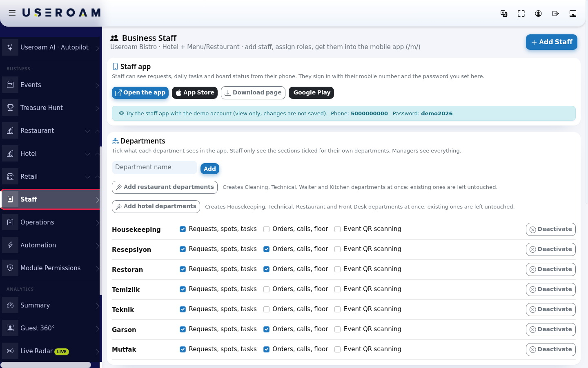The image size is (588, 368).
Task: Open the hamburger menu icon
Action: click(12, 13)
